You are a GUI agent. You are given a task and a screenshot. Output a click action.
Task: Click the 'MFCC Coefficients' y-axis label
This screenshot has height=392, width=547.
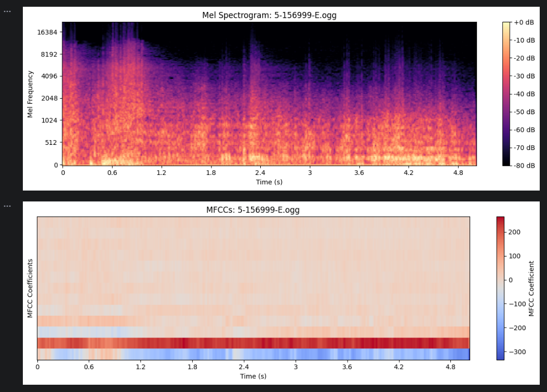pos(30,289)
